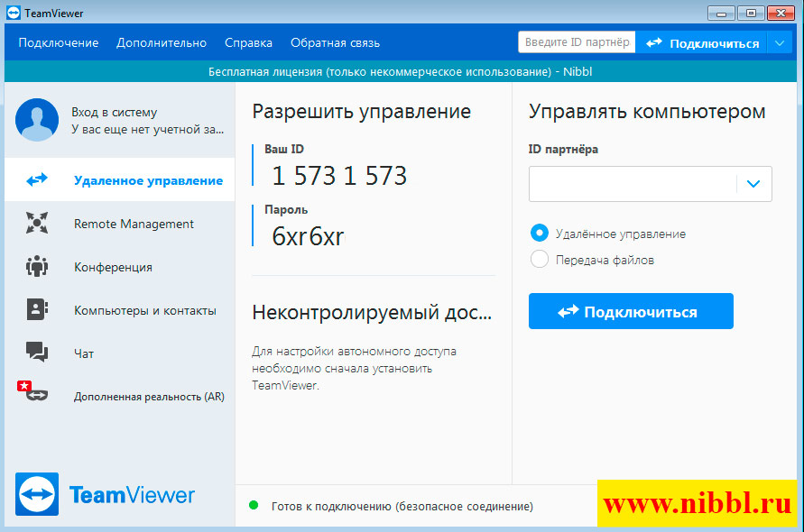Image resolution: width=804 pixels, height=532 pixels.
Task: Click the TeamViewer title bar app icon
Action: [14, 13]
